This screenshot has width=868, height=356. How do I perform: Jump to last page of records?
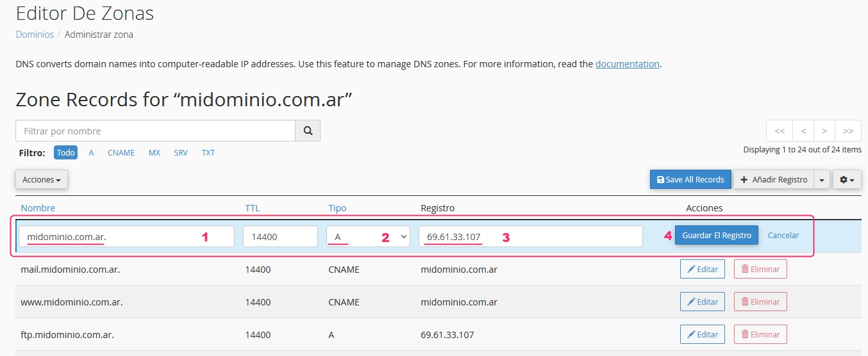pyautogui.click(x=848, y=131)
